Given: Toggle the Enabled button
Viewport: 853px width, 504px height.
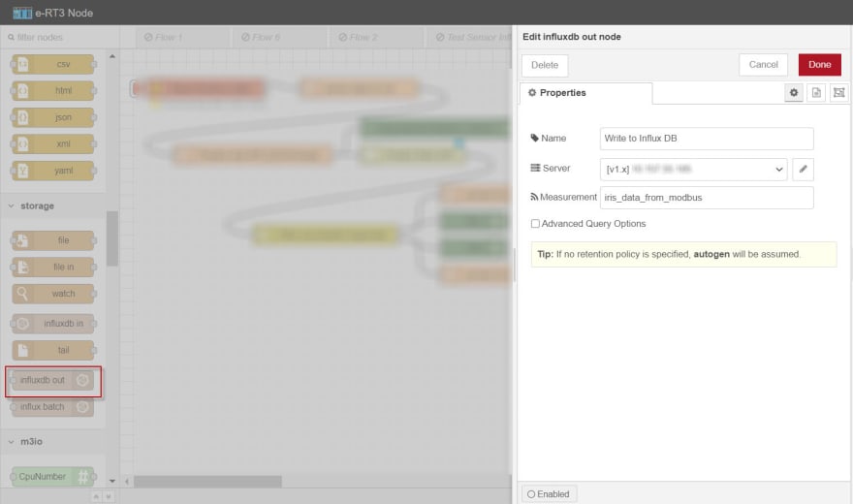Looking at the screenshot, I should click(549, 494).
